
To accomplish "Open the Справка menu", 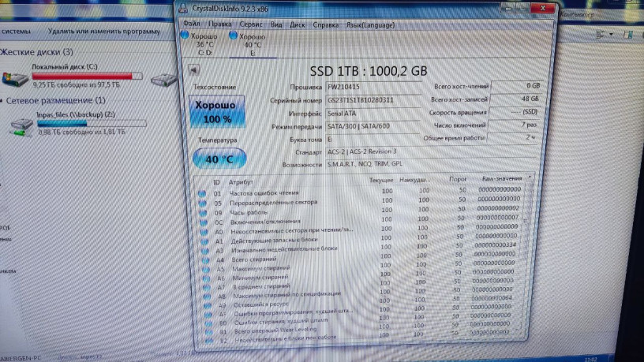I will (x=326, y=25).
